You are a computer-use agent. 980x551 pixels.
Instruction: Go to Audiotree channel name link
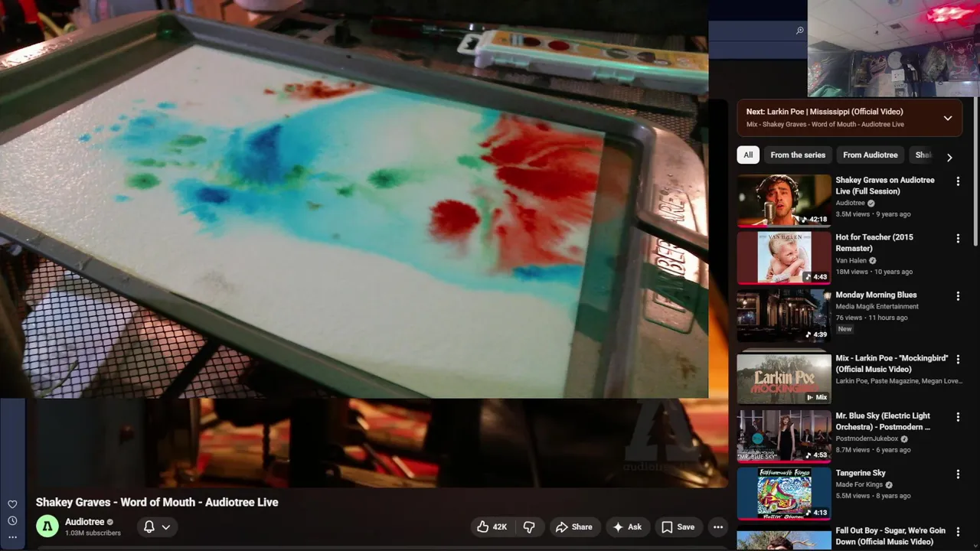pos(84,522)
